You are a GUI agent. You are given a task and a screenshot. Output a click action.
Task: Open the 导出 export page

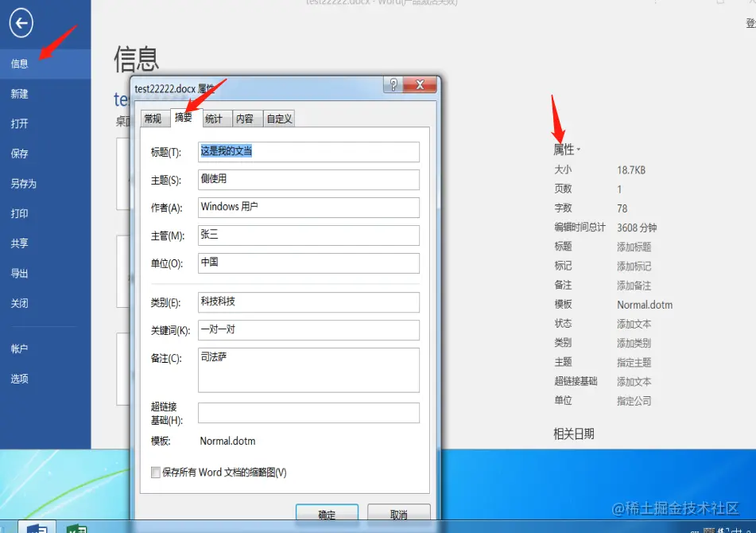[45, 273]
